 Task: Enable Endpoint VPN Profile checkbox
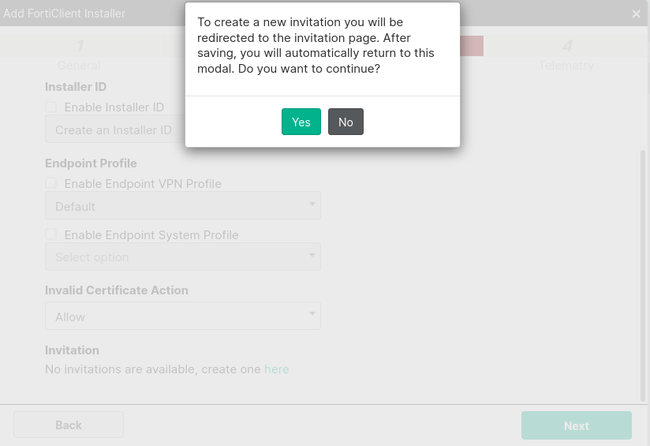pos(51,184)
